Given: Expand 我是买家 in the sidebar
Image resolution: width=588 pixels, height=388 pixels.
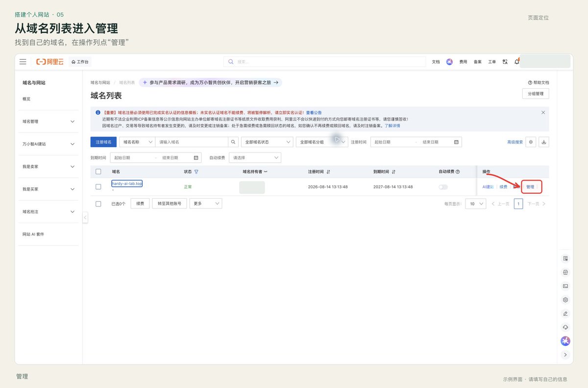Looking at the screenshot, I should tap(48, 189).
